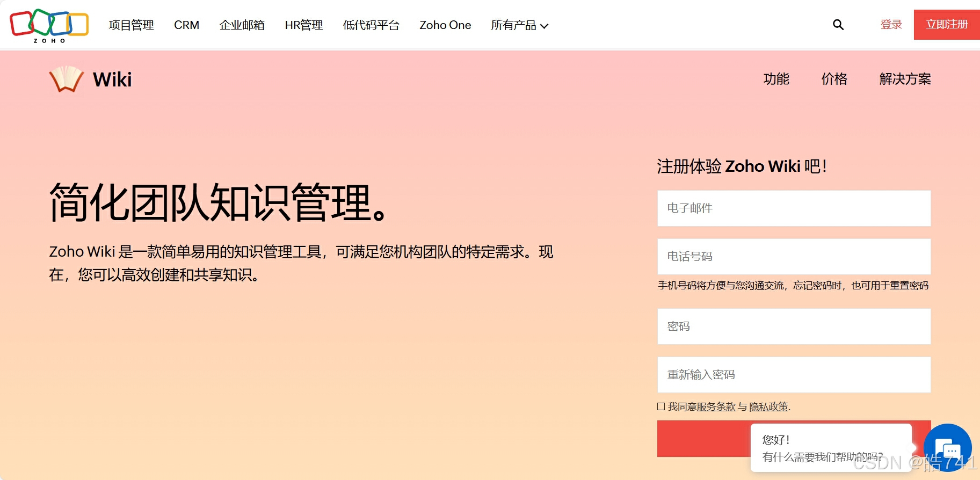
Task: Check the 我同意 terms agreement checkbox
Action: click(x=661, y=406)
